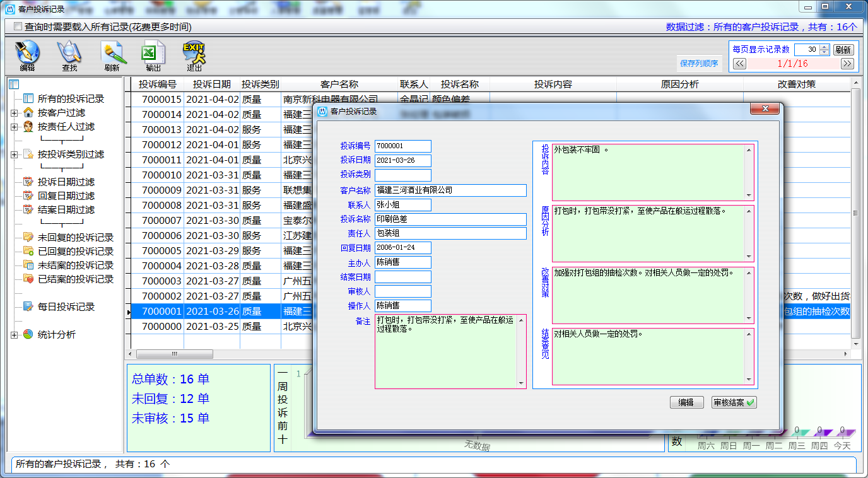Screen dimensions: 868x478
Task: Click the 编辑 toolbar icon
Action: click(x=27, y=55)
